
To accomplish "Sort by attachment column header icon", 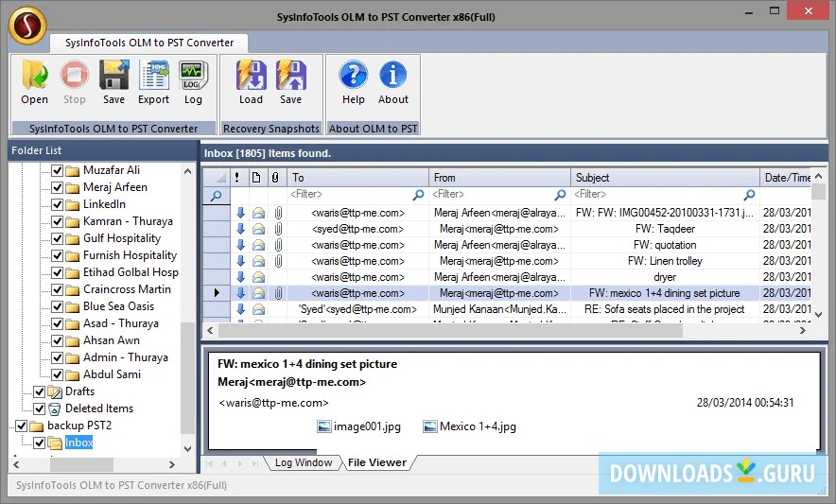I will (x=275, y=178).
